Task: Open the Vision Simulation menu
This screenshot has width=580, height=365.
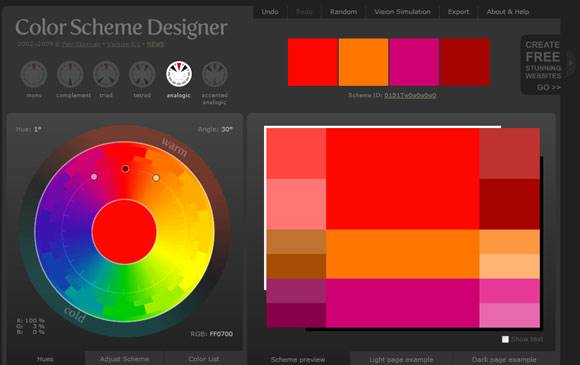Action: coord(402,12)
